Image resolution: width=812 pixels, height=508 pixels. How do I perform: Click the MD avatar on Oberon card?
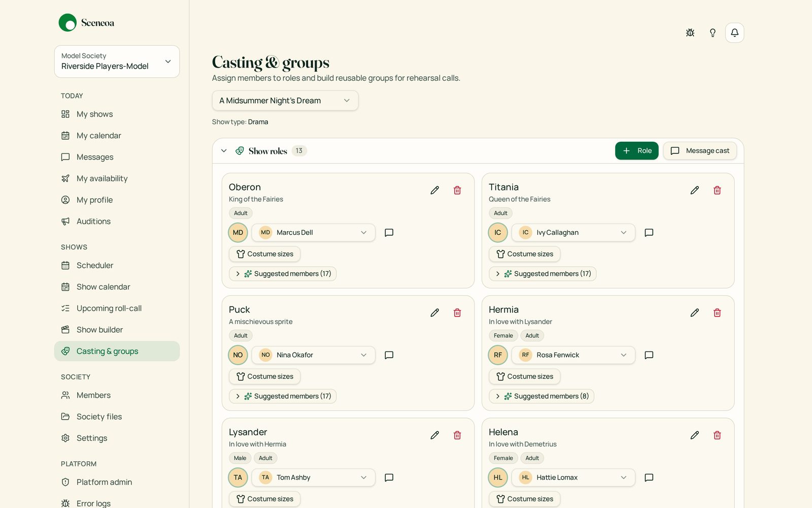(x=238, y=233)
